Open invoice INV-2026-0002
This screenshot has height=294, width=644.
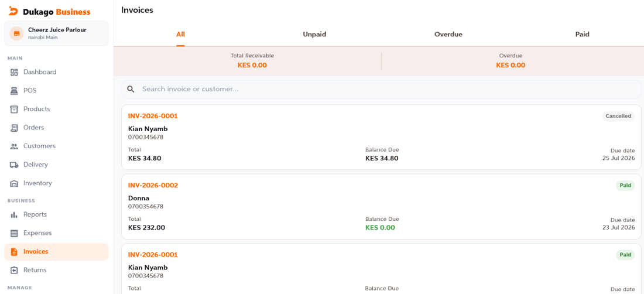point(153,186)
